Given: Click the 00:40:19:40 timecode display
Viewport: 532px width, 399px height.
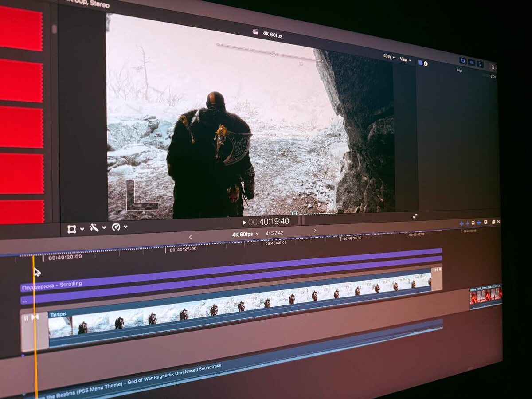Looking at the screenshot, I should [x=269, y=221].
